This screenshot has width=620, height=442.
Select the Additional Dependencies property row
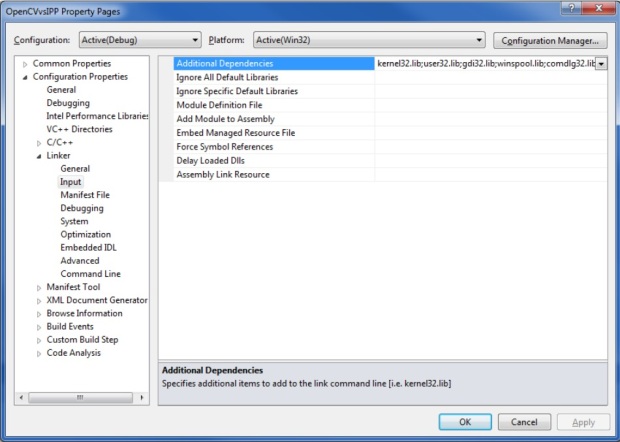point(274,64)
